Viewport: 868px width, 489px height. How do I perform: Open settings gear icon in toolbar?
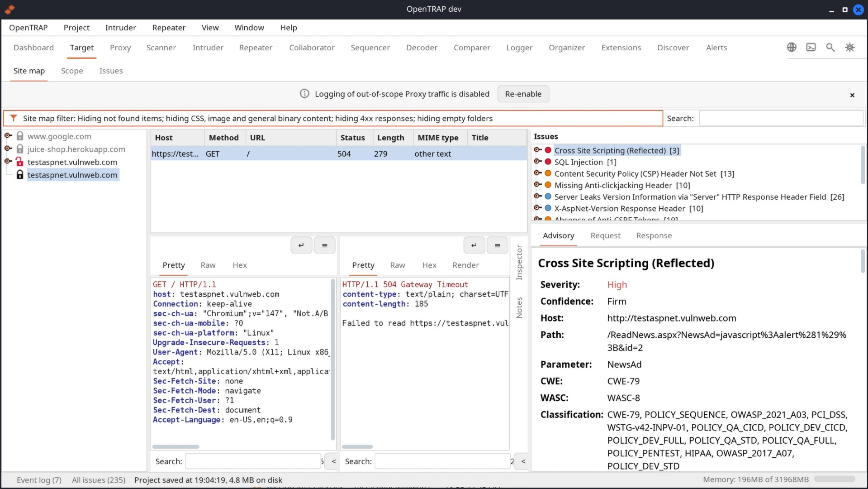click(x=850, y=47)
